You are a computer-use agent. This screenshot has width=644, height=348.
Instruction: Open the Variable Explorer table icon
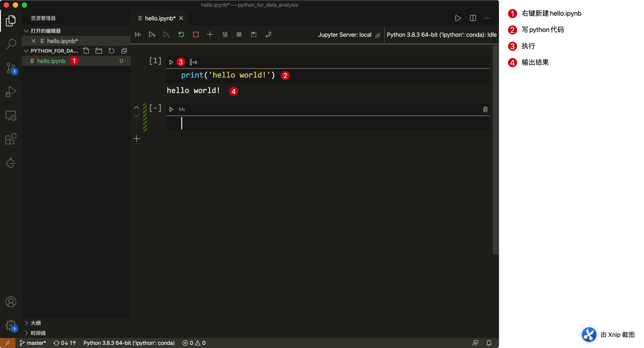[x=239, y=34]
